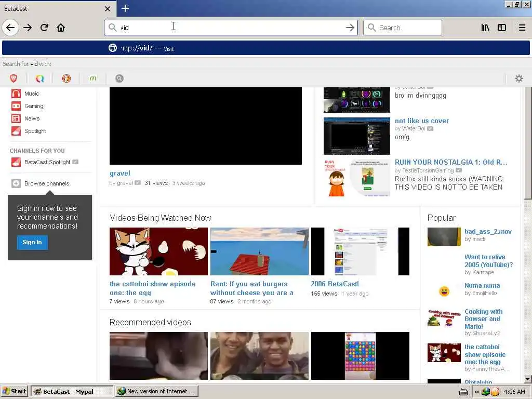Open '2006 BetaCast!' video title
The image size is (532, 399).
(x=335, y=284)
